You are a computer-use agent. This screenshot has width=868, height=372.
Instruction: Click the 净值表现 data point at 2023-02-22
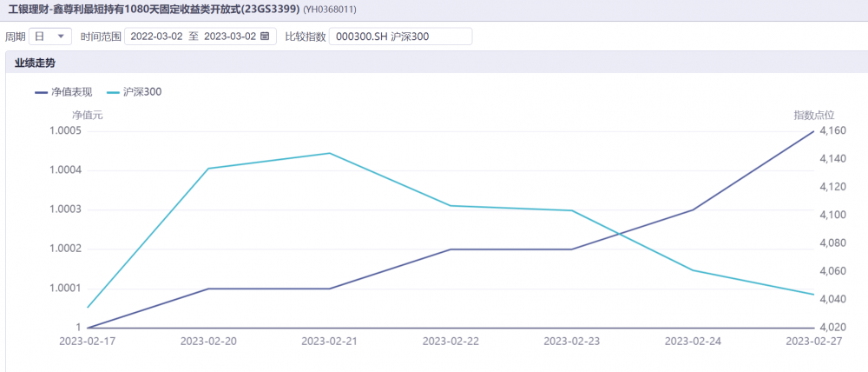coord(450,249)
